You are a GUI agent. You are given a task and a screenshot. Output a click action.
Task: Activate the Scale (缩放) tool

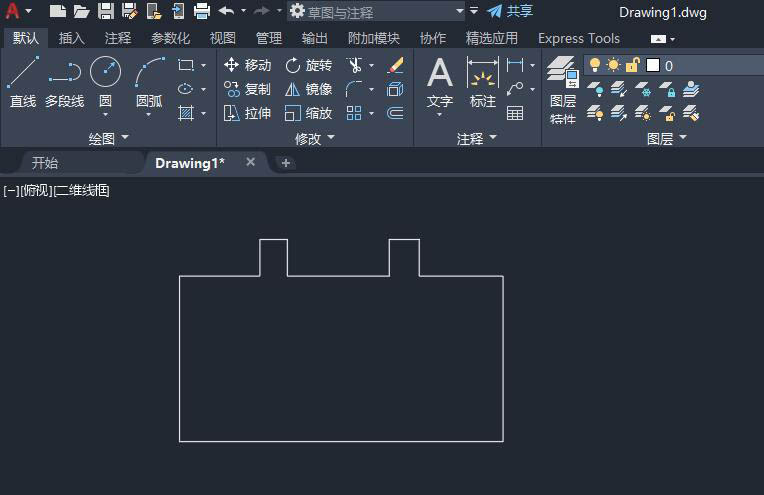click(308, 113)
